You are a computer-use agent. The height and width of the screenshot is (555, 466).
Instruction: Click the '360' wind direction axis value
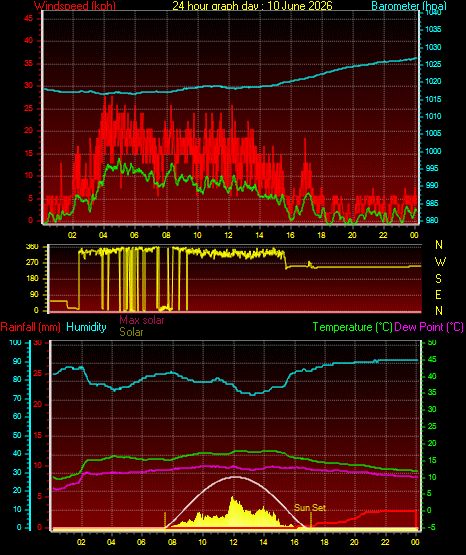pyautogui.click(x=32, y=247)
